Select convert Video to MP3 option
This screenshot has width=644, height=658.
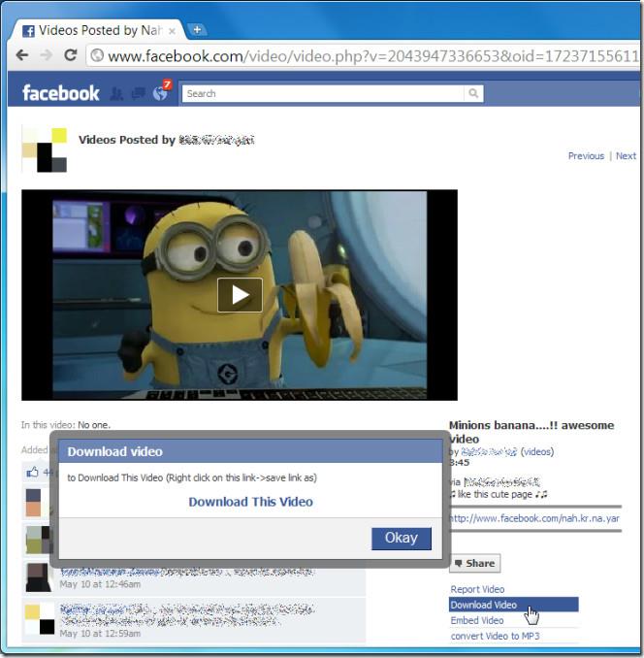(495, 637)
